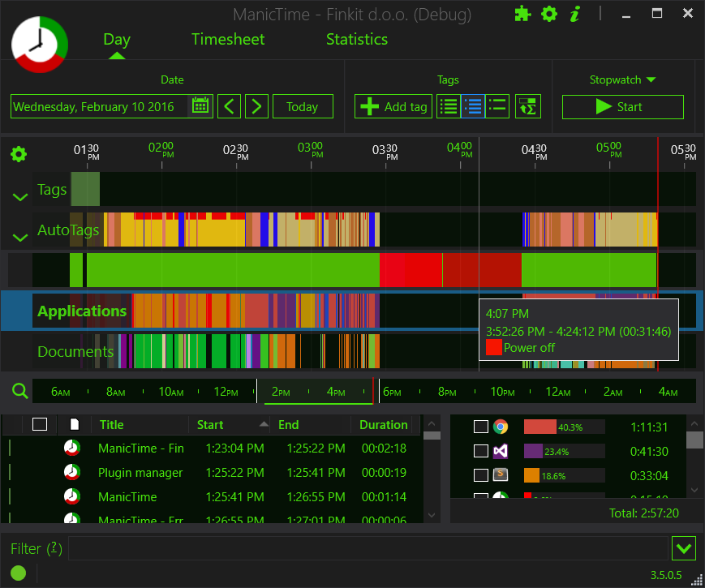
Task: Click the document icon column header
Action: point(75,424)
